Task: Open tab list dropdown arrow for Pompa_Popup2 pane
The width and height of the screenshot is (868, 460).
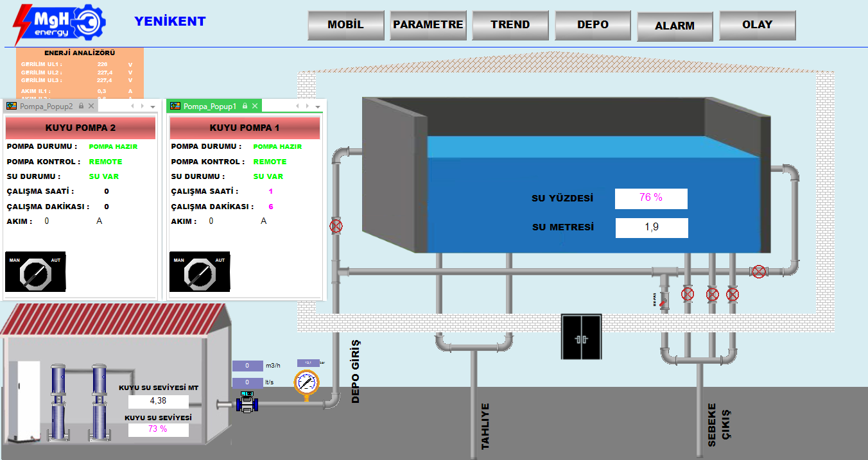Action: coord(153,106)
